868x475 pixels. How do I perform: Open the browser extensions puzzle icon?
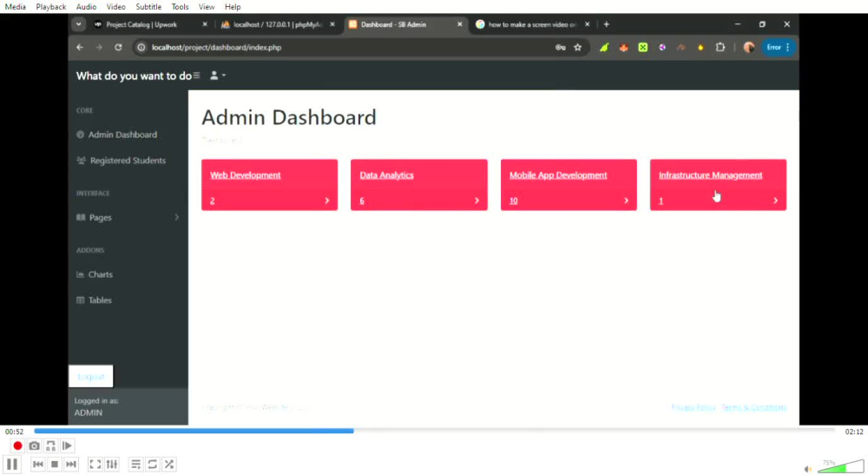coord(720,48)
